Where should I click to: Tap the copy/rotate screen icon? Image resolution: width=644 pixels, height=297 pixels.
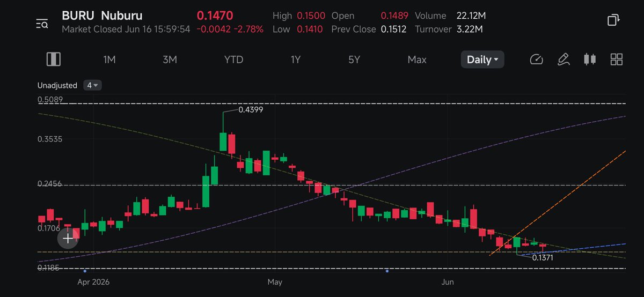[613, 20]
